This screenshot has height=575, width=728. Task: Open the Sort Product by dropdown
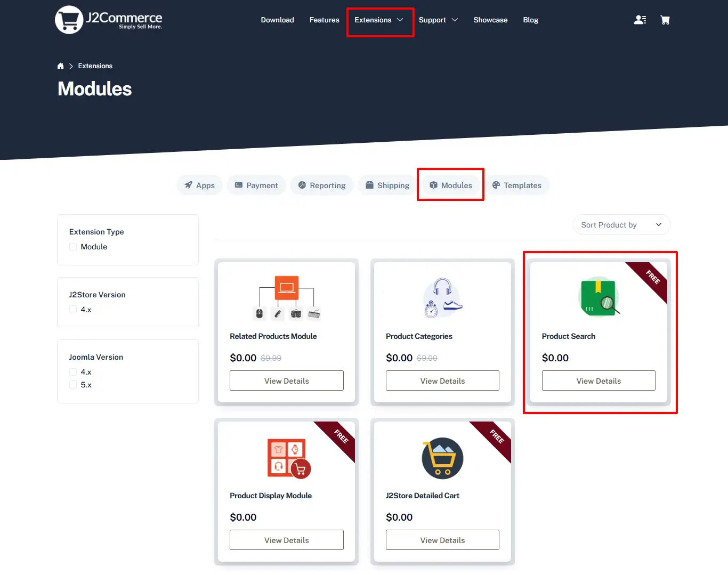621,225
